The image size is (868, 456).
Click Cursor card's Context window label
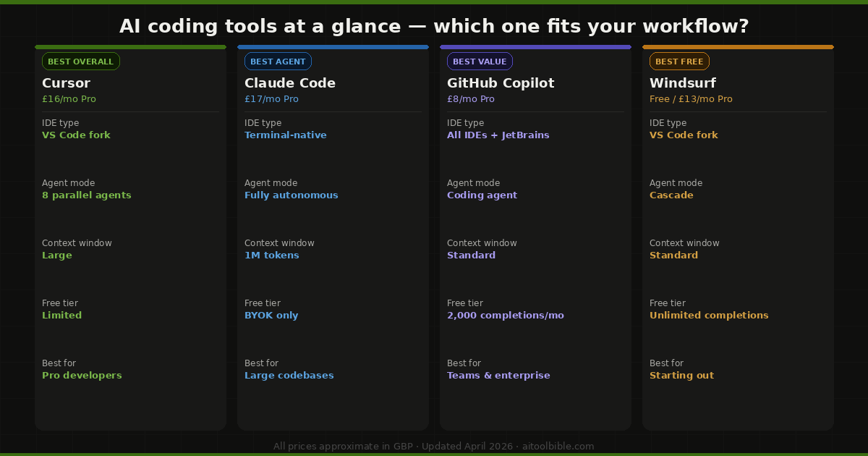pyautogui.click(x=77, y=243)
